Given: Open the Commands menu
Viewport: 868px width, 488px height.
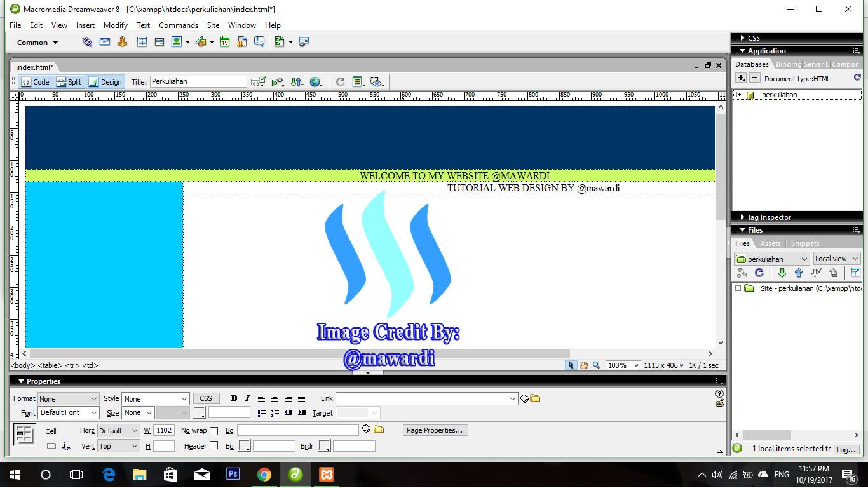Looking at the screenshot, I should click(x=179, y=25).
